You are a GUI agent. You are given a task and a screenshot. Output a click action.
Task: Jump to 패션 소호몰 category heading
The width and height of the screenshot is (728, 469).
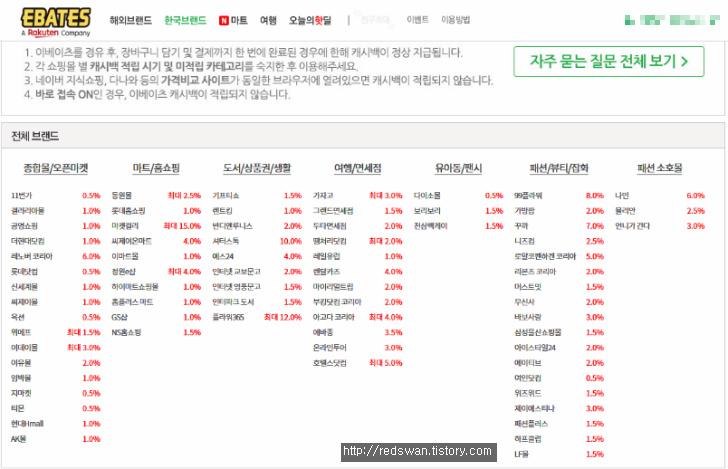click(660, 168)
